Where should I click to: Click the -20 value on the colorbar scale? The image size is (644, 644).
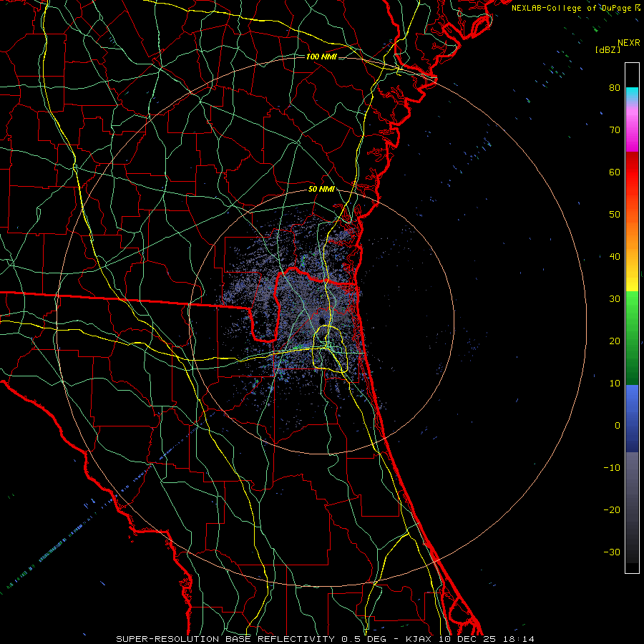click(x=612, y=509)
